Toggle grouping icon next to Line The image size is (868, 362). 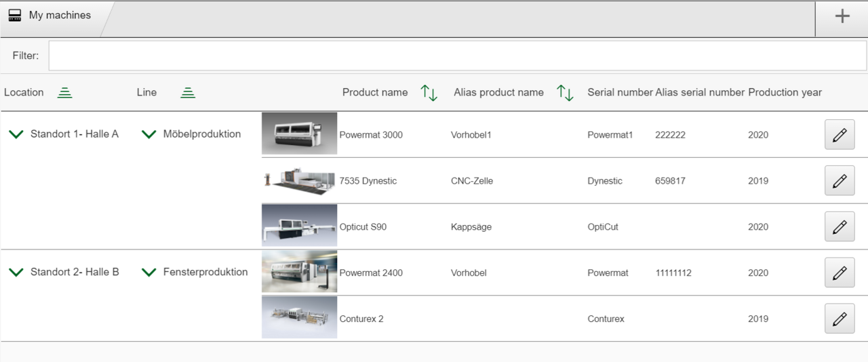188,93
